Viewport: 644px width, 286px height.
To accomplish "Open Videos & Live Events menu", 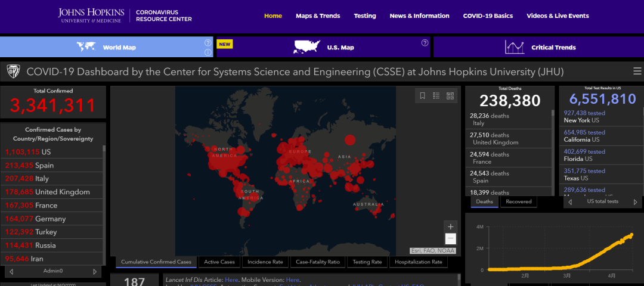I will [x=558, y=16].
